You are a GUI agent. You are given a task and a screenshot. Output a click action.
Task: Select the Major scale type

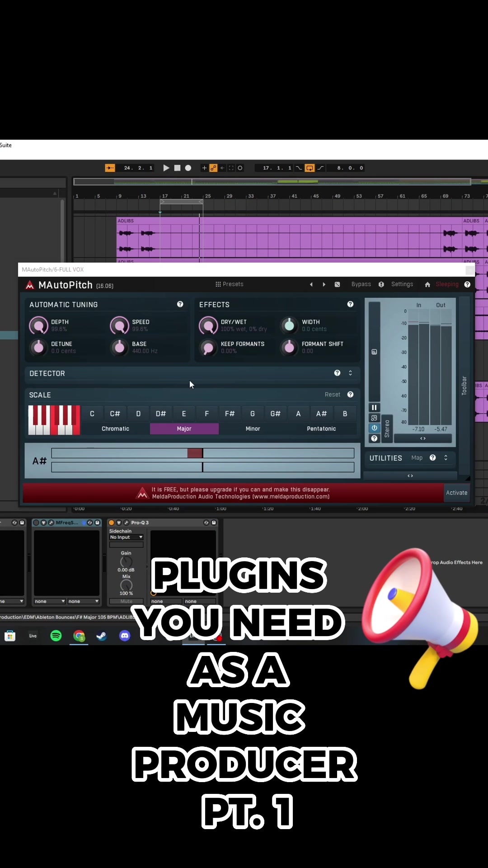[184, 429]
